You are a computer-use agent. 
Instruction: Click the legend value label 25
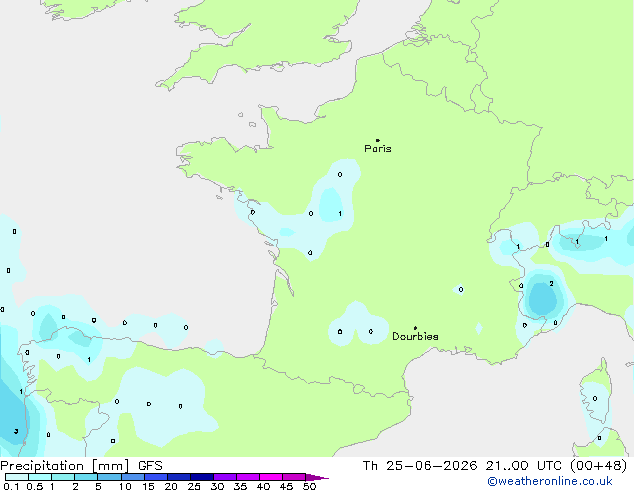(x=194, y=486)
